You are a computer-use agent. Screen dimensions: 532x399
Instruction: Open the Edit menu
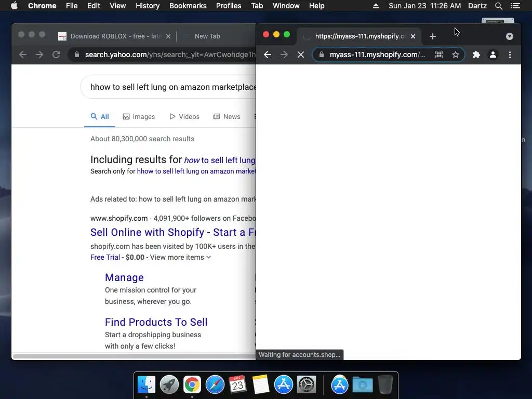point(94,6)
